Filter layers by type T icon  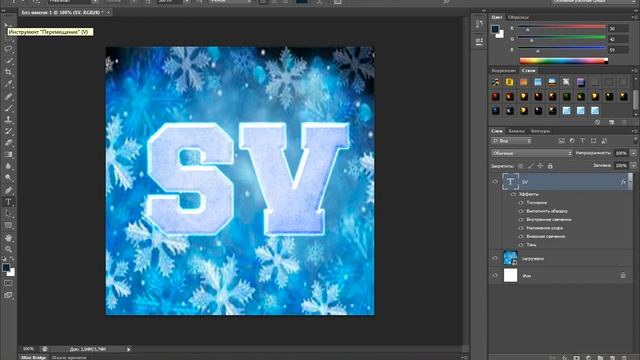point(582,141)
